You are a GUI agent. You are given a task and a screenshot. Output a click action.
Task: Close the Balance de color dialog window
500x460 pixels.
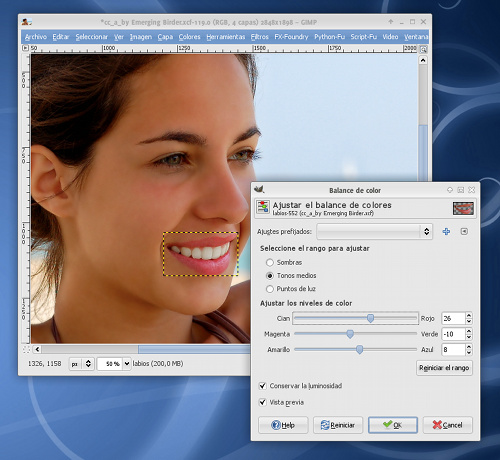(x=472, y=190)
